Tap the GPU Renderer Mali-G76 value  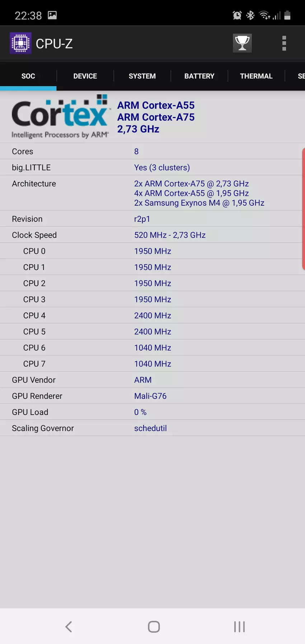point(150,396)
